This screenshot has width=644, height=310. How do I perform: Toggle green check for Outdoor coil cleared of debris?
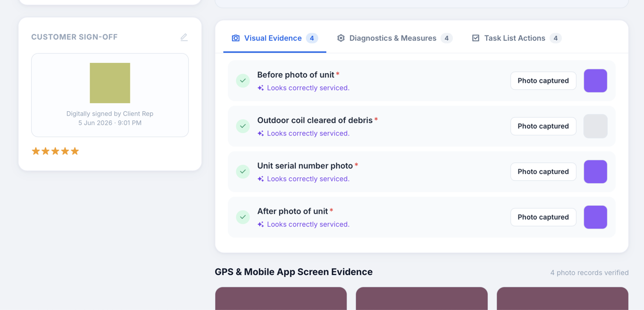tap(243, 126)
